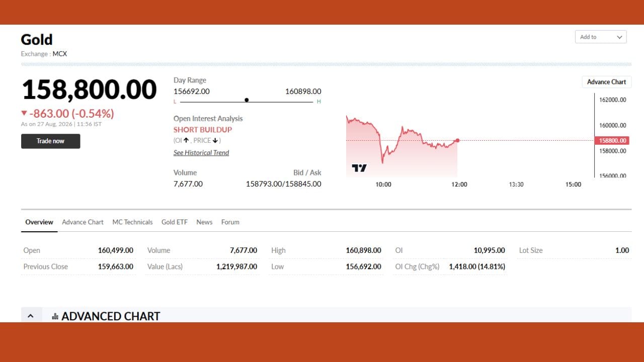Screen dimensions: 644x362
Task: Click the Trade now button
Action: click(x=50, y=141)
